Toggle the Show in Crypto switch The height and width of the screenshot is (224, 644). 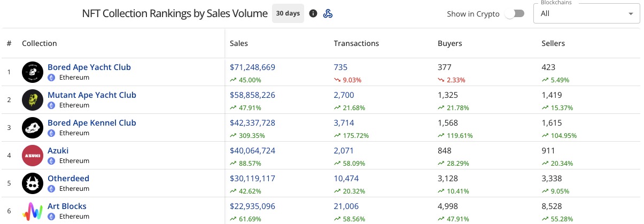515,14
